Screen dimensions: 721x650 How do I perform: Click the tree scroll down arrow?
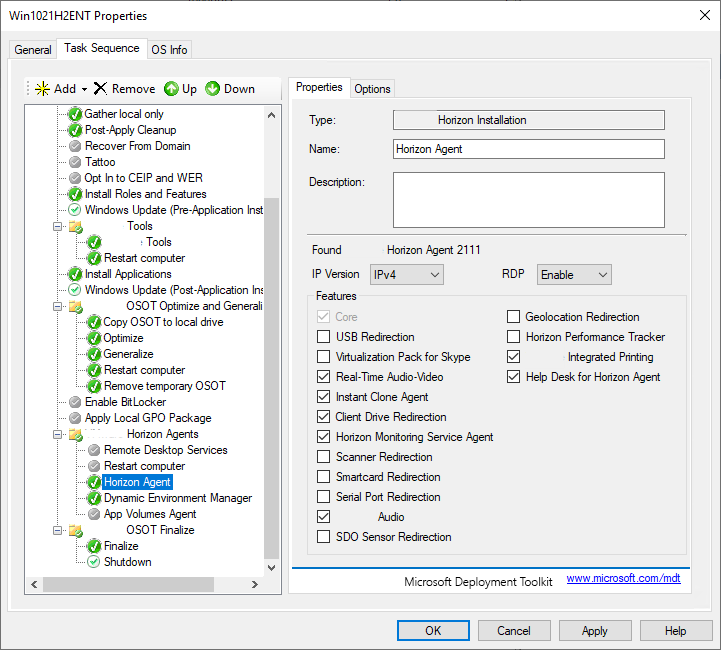pyautogui.click(x=271, y=568)
